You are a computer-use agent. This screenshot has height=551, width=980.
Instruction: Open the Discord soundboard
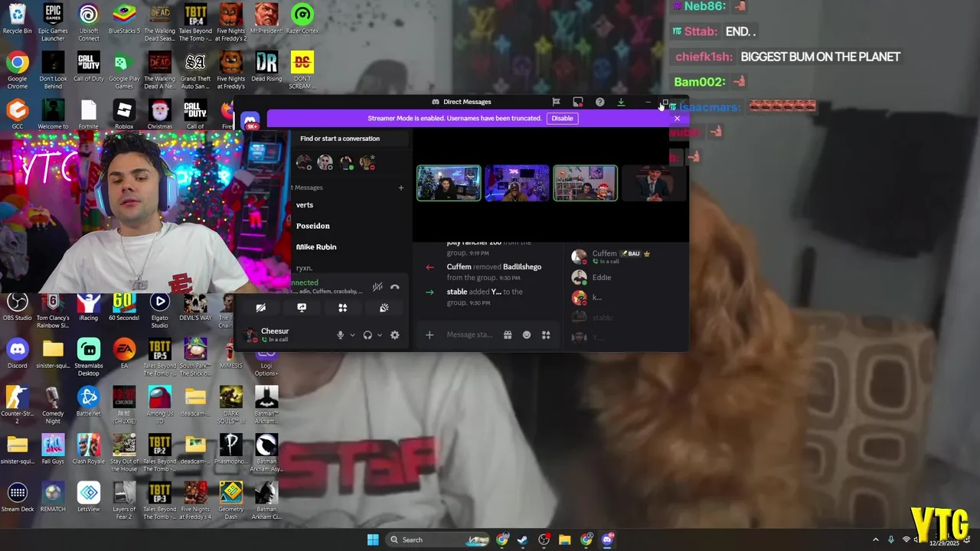click(x=384, y=308)
